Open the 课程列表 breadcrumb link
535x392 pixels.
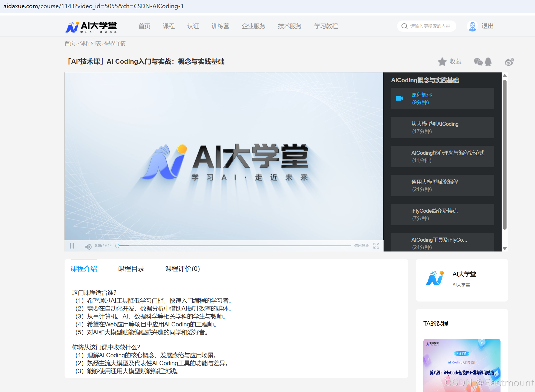point(90,43)
